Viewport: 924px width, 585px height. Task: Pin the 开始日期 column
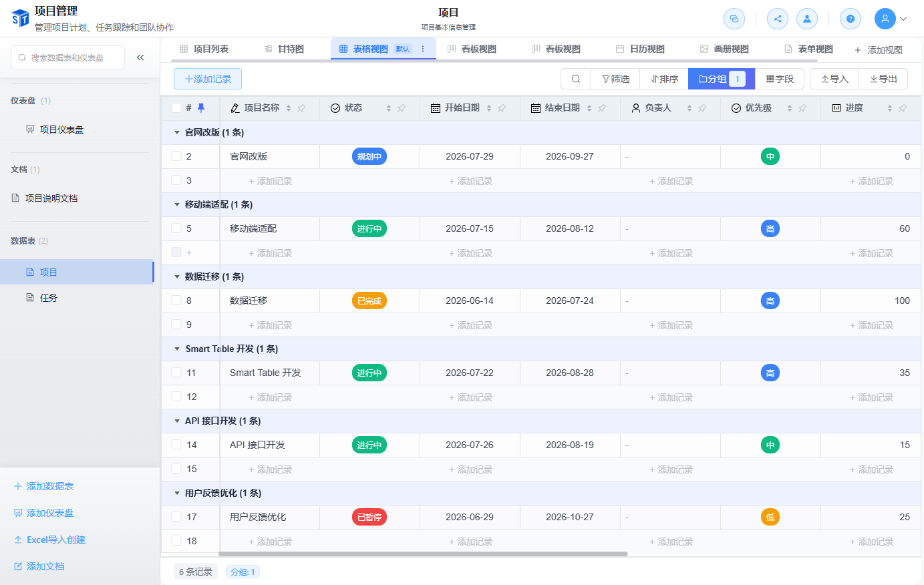pyautogui.click(x=502, y=108)
